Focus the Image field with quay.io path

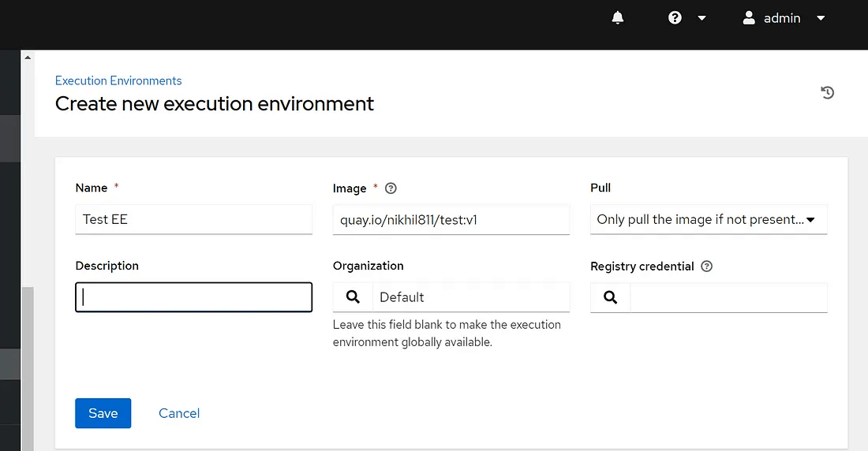[x=451, y=219]
